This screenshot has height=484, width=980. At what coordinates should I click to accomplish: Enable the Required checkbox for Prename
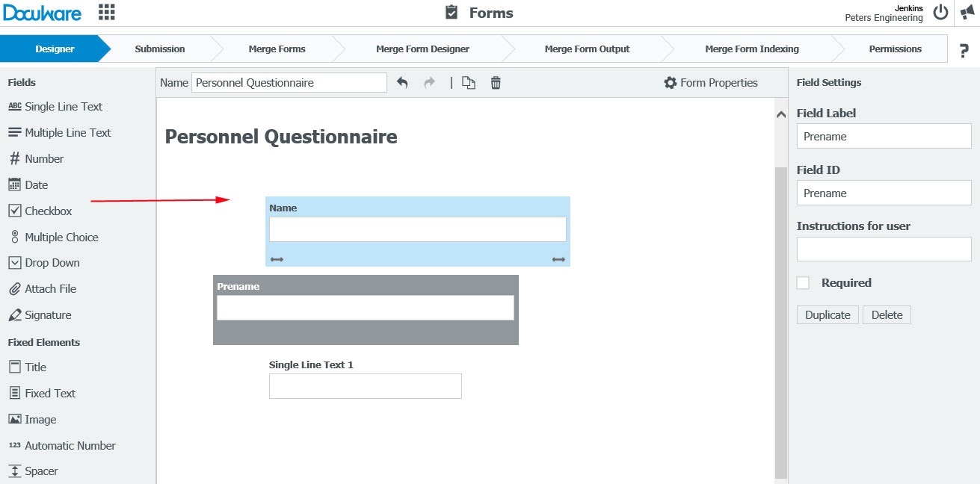coord(803,282)
